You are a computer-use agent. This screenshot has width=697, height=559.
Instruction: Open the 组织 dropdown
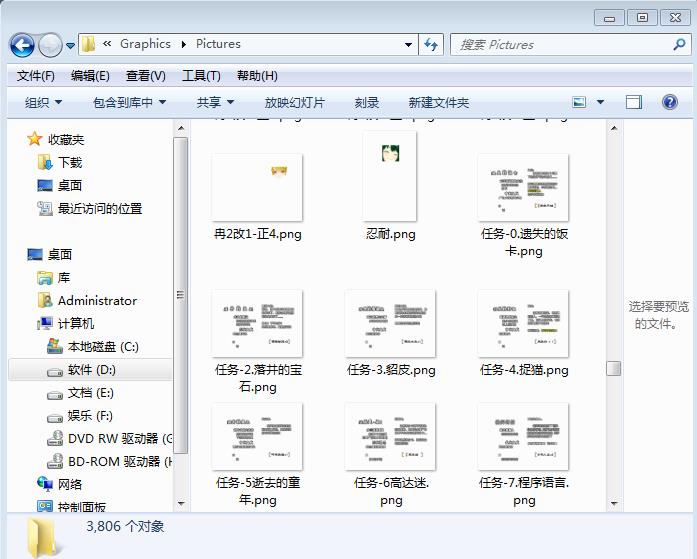(44, 103)
